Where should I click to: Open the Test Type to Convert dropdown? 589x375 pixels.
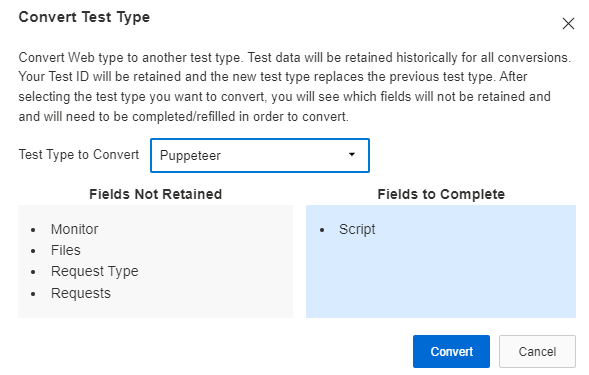(x=260, y=156)
